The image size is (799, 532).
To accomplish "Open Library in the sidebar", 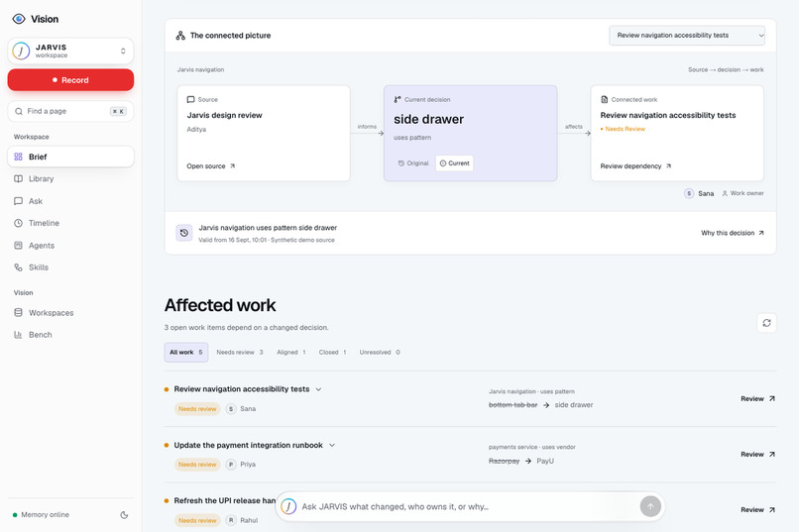I will (x=70, y=178).
